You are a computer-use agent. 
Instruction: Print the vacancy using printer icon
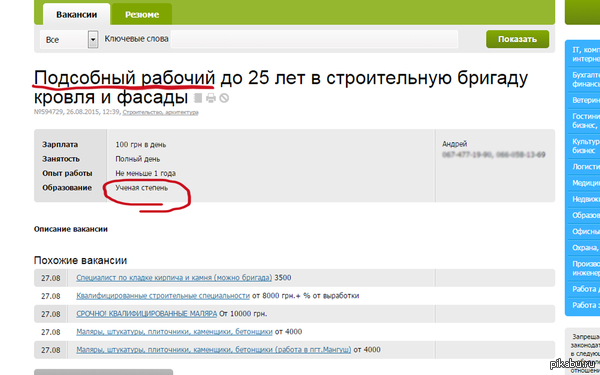[x=211, y=98]
